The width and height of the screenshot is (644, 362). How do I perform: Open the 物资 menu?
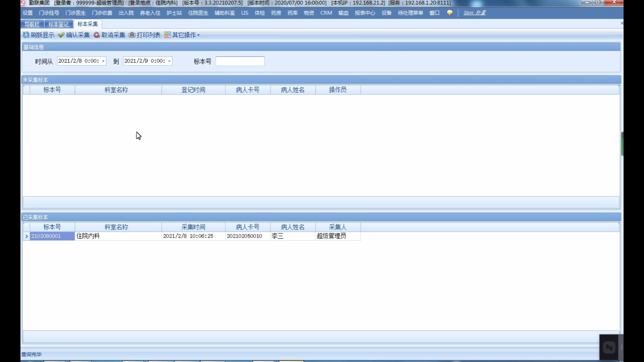point(309,13)
